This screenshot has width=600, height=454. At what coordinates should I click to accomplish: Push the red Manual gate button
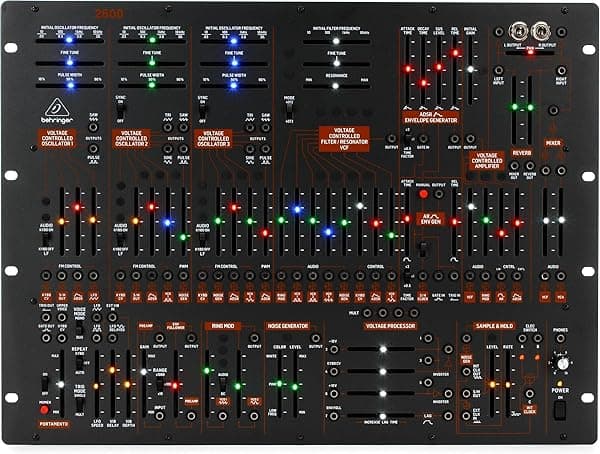click(423, 194)
